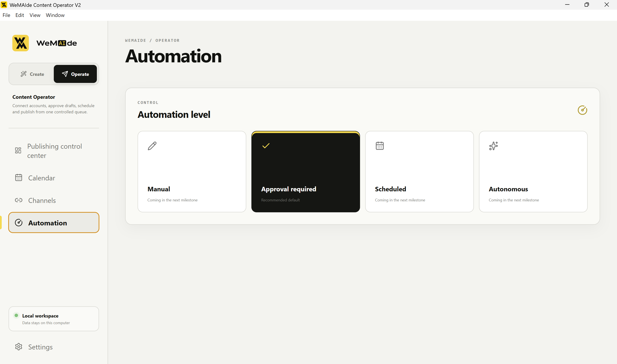Open the View menu

(35, 15)
